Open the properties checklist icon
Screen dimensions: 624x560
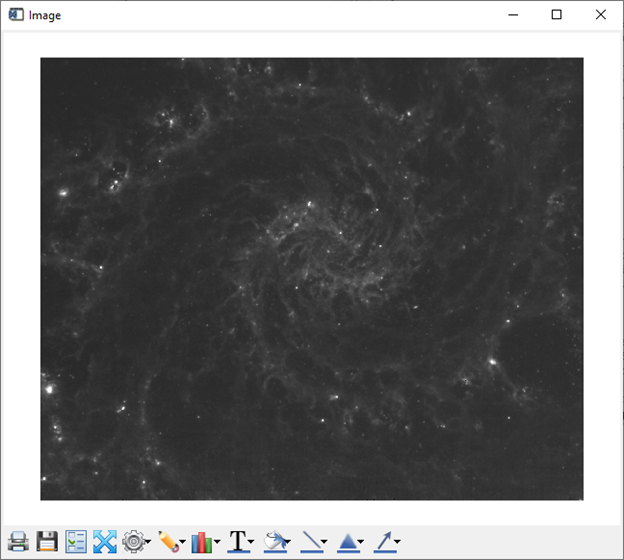click(x=76, y=542)
